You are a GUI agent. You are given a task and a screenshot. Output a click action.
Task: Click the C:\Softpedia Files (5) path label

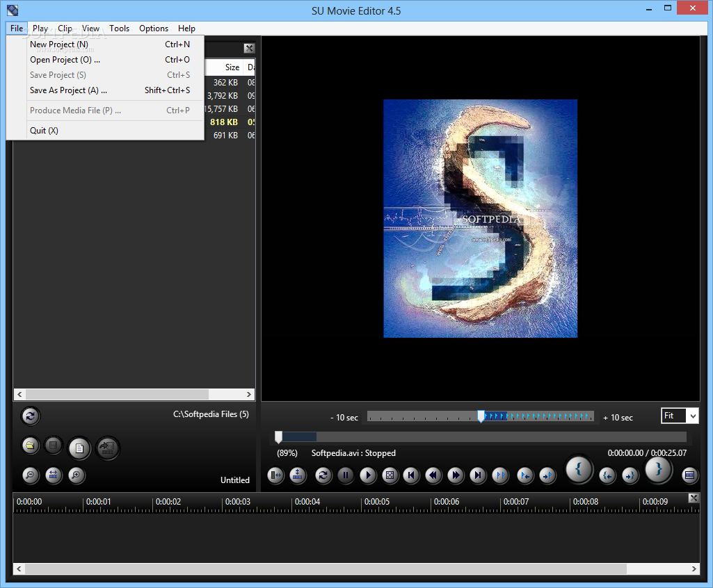[x=211, y=414]
